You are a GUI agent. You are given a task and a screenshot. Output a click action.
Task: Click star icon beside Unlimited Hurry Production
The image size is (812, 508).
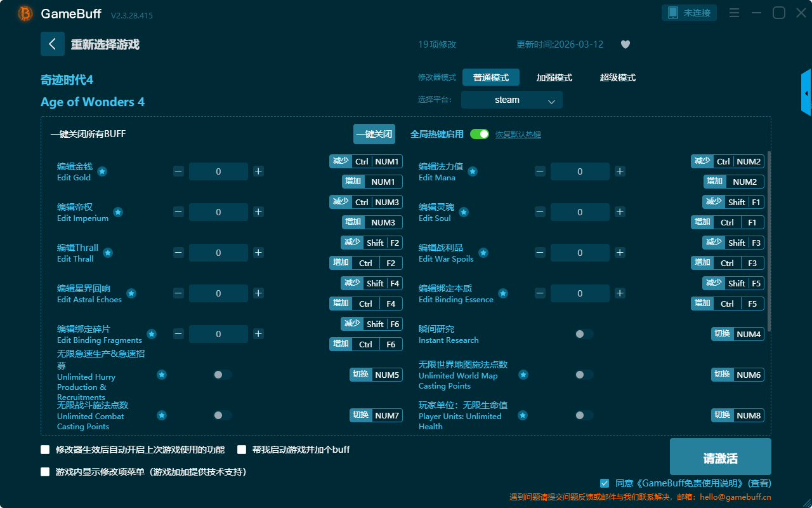pos(162,375)
